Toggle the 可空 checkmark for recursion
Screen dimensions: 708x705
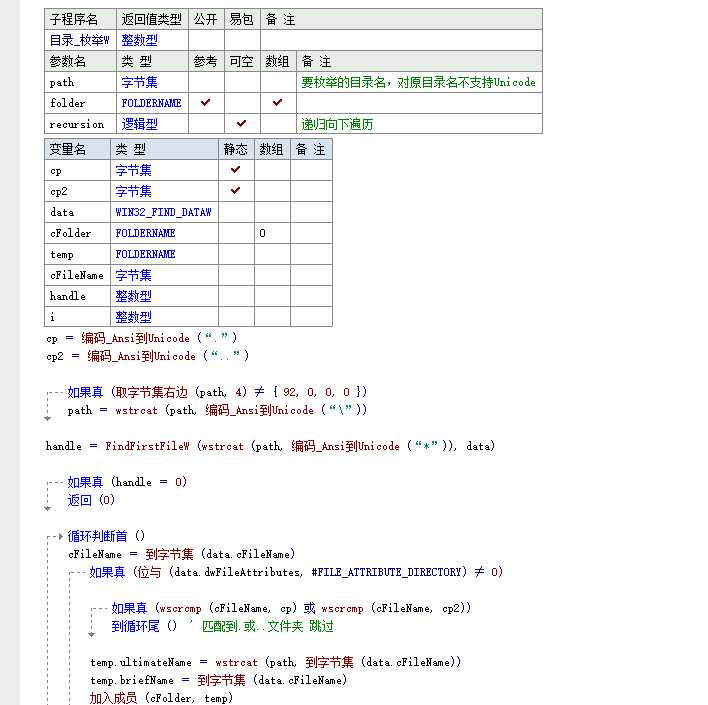pyautogui.click(x=242, y=123)
